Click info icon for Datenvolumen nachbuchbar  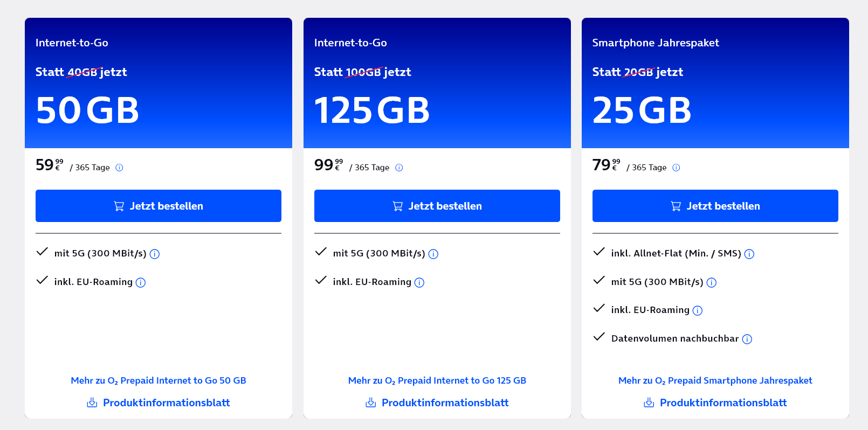[747, 339]
